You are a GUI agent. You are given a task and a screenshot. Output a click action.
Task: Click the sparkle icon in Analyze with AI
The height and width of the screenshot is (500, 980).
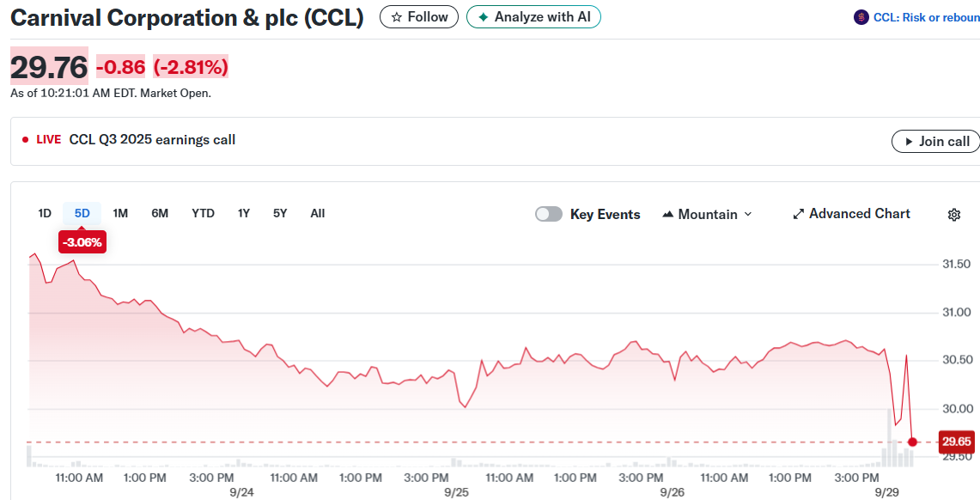[484, 17]
